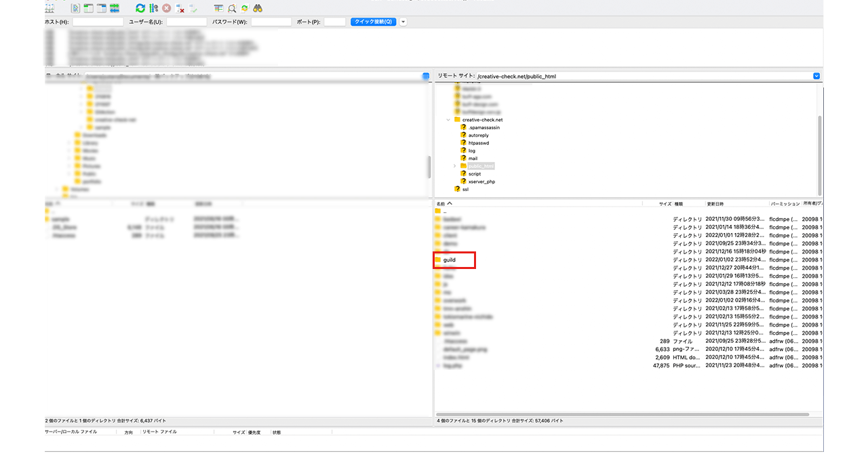Toggle processing of the transfer queue
Viewport: 868px width, 454px height.
tap(153, 8)
